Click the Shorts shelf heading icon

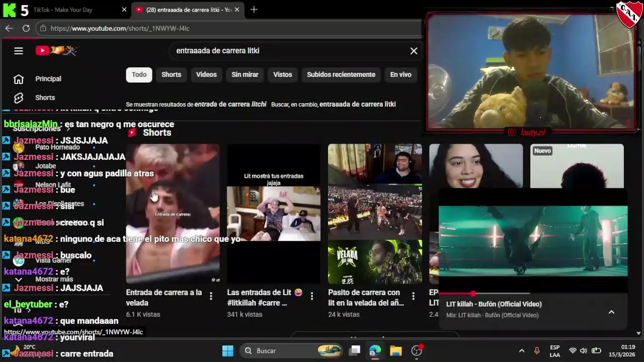[132, 133]
